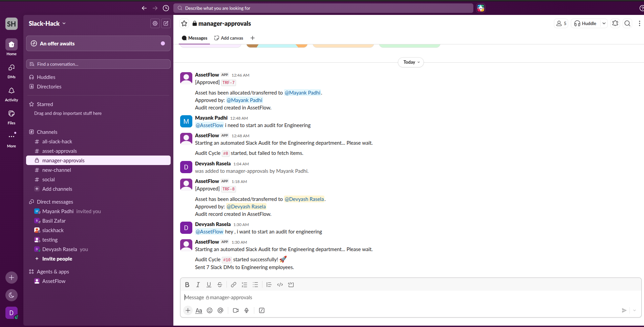Create a bulleted list in the composer
644x327 pixels.
click(255, 285)
